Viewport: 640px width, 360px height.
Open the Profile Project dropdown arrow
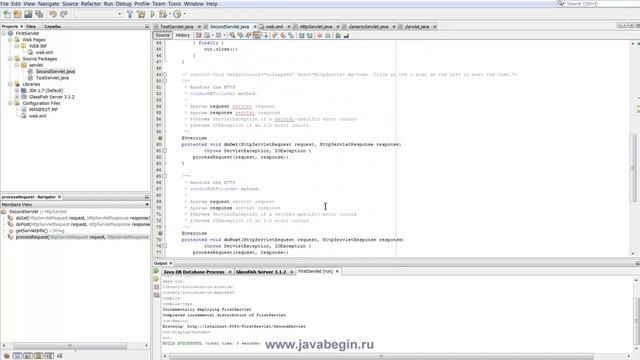(184, 14)
